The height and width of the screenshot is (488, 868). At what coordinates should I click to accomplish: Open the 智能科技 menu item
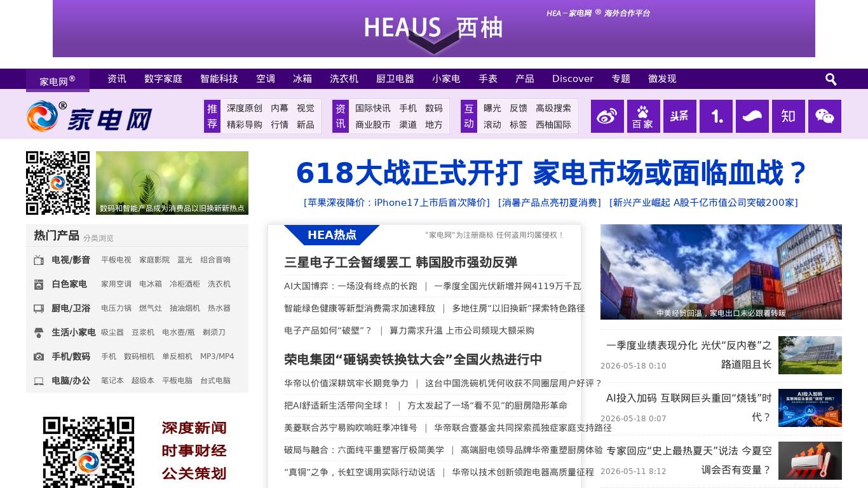pyautogui.click(x=219, y=79)
